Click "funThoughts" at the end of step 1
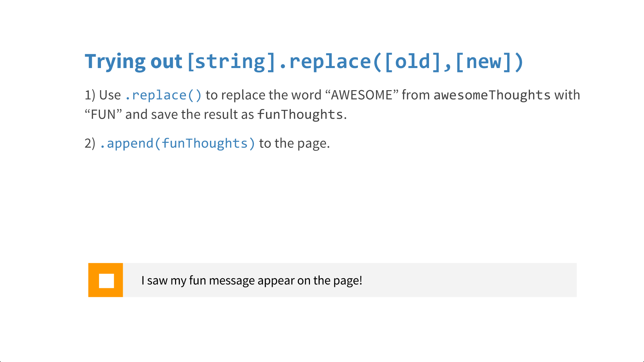The height and width of the screenshot is (362, 644). [x=300, y=115]
